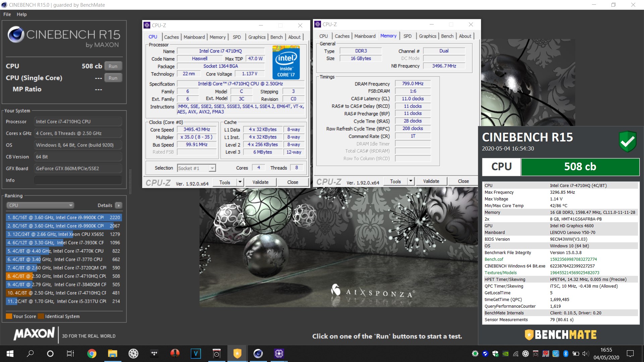Switch to Caches tab in left CPU-Z
Viewport: 644px width, 362px height.
point(171,37)
